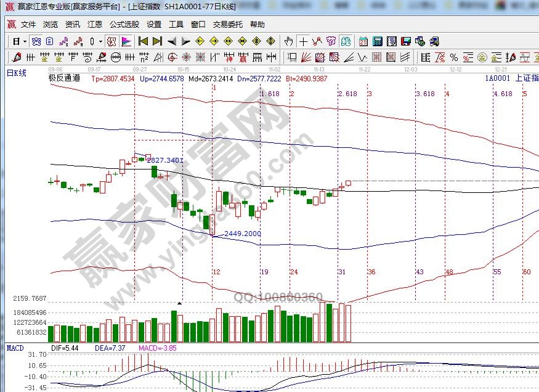Click the flag icon in toolbar
This screenshot has width=539, height=392.
tap(125, 41)
